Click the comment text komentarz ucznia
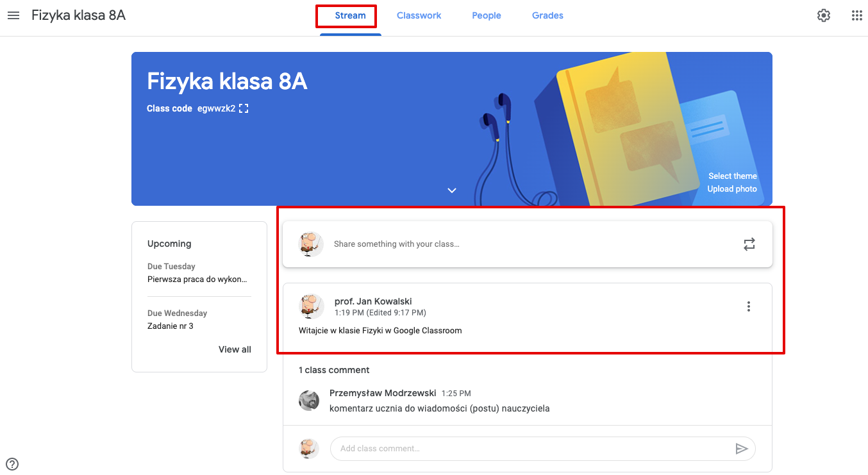This screenshot has width=868, height=475. (x=439, y=408)
